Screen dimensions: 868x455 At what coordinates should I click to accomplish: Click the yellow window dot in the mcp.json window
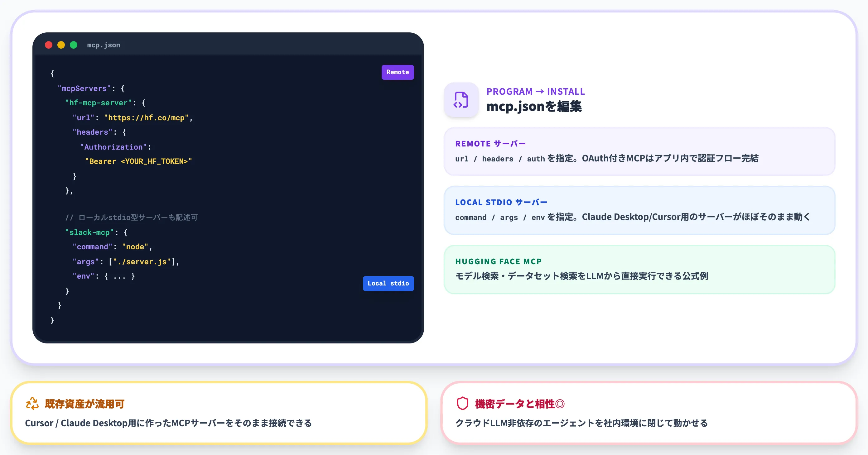tap(61, 45)
